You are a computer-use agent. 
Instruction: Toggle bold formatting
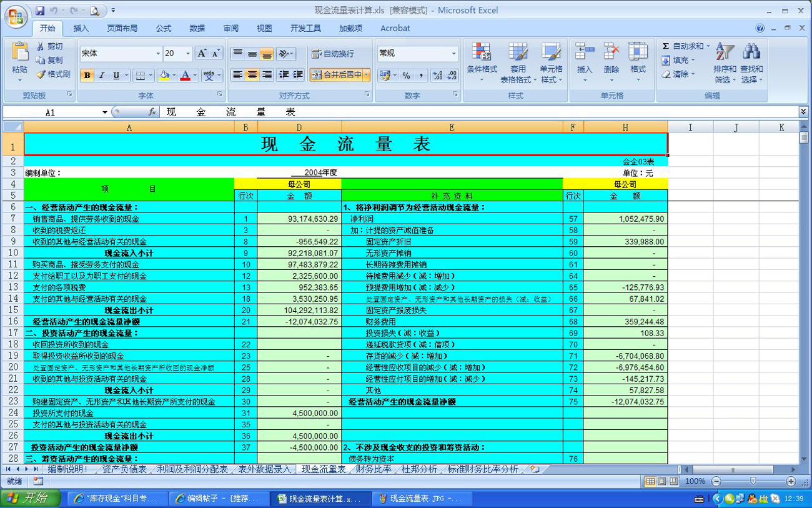pos(87,76)
